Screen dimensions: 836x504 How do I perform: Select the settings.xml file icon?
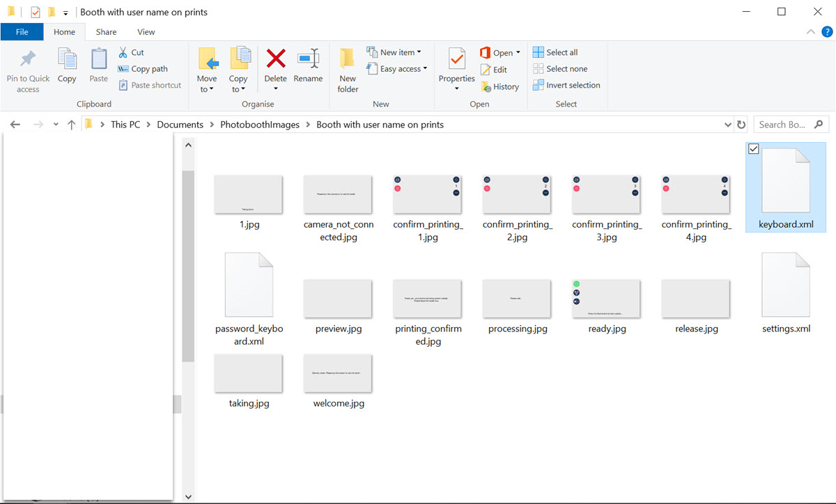(x=786, y=285)
